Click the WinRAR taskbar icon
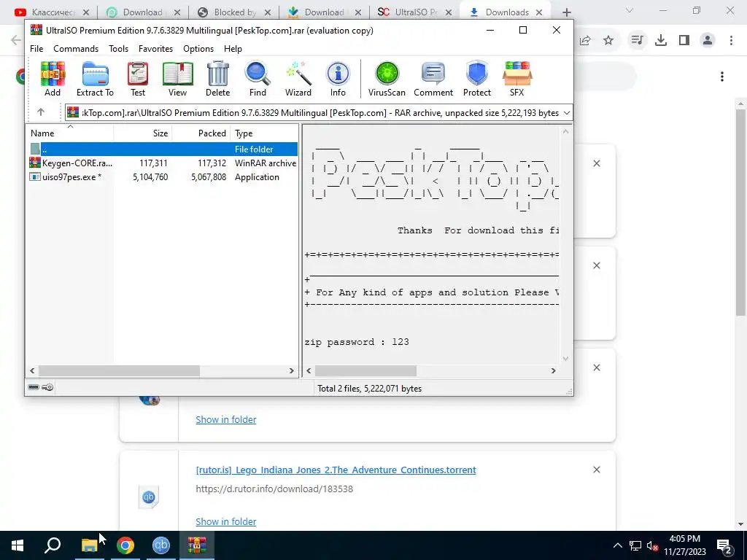Viewport: 747px width, 560px height. click(197, 545)
